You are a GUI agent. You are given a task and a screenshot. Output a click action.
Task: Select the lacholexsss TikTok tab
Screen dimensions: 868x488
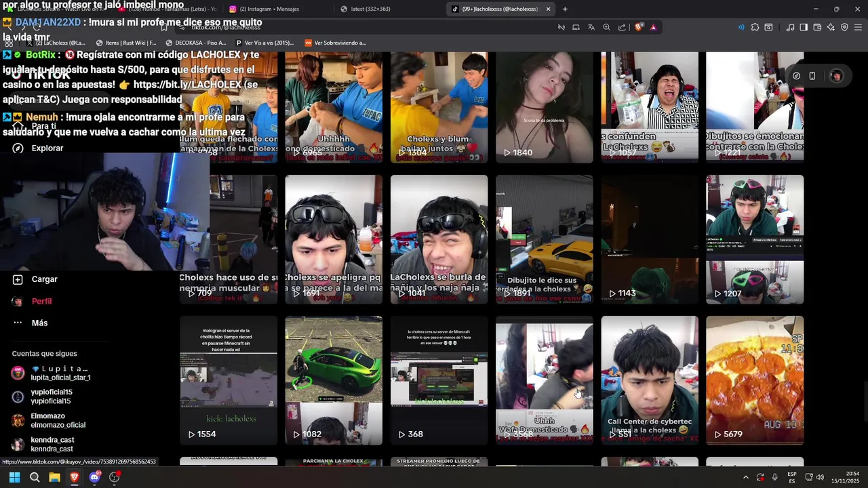click(x=500, y=9)
